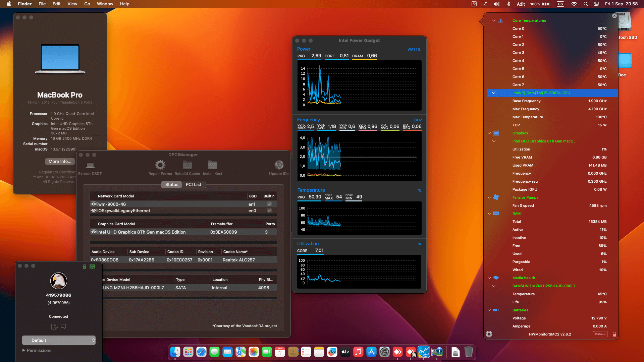Select Extract DSDT in DPCIManager toolbar
The width and height of the screenshot is (644, 362).
pos(90,167)
